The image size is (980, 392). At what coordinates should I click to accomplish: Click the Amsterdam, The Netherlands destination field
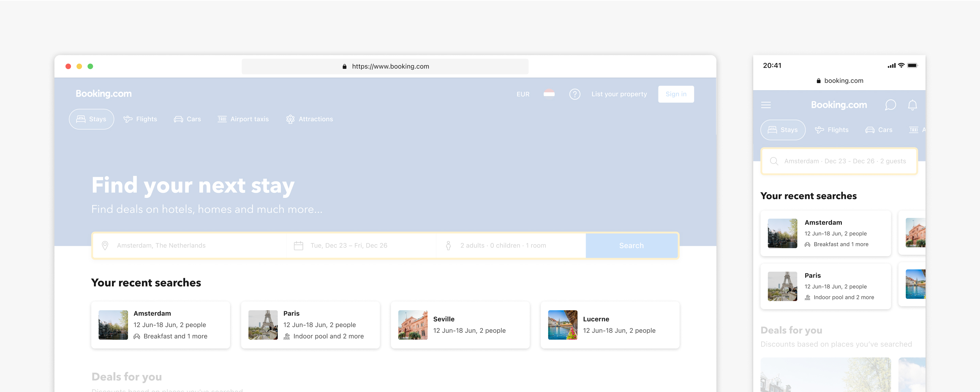tap(190, 246)
